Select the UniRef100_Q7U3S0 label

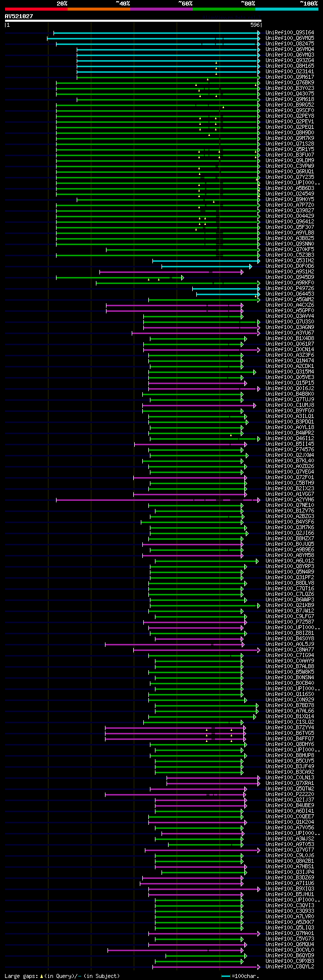point(290,322)
